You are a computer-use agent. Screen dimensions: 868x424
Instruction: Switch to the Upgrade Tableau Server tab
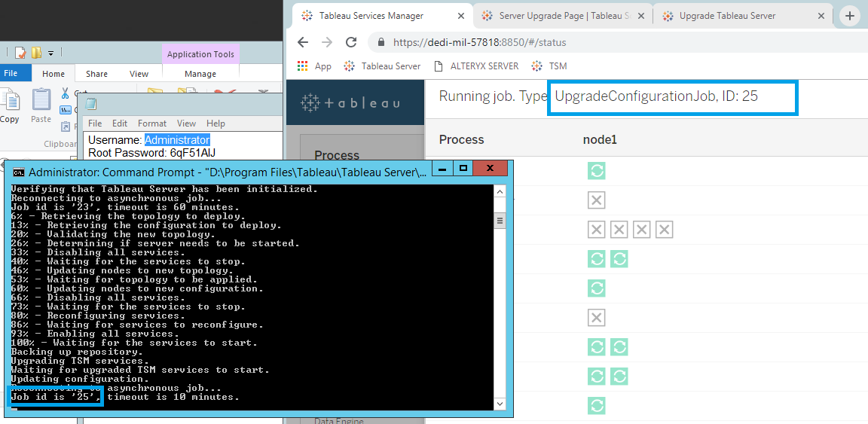point(727,16)
